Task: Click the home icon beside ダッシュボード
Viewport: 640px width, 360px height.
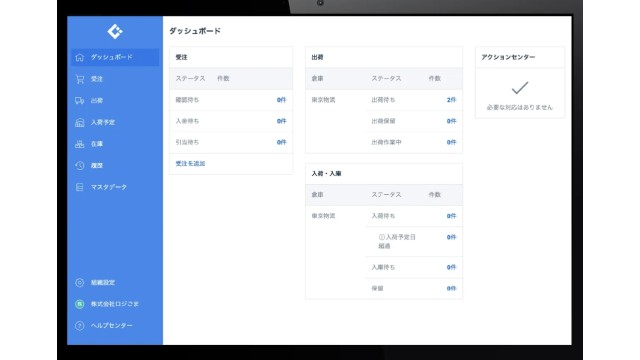Action: [x=80, y=58]
